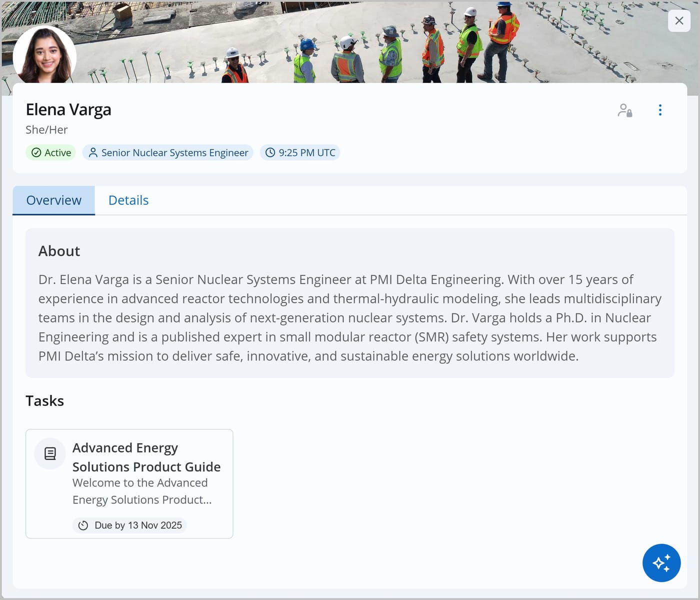Click the document icon on the task card
This screenshot has height=600, width=700.
tap(50, 453)
